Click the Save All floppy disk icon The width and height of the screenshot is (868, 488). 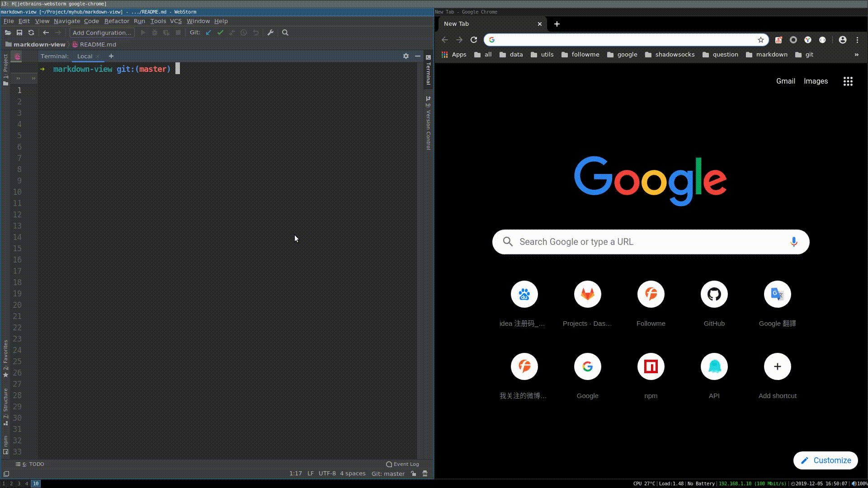pos(19,33)
